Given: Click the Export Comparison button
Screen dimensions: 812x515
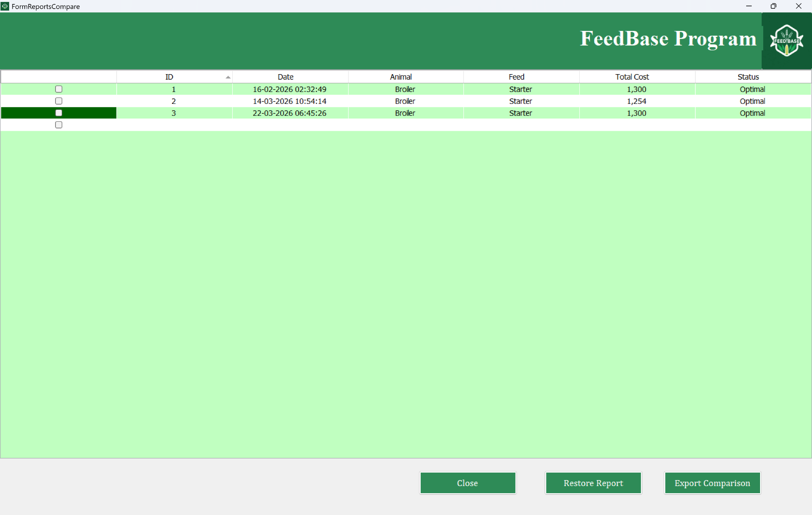Looking at the screenshot, I should (x=712, y=483).
